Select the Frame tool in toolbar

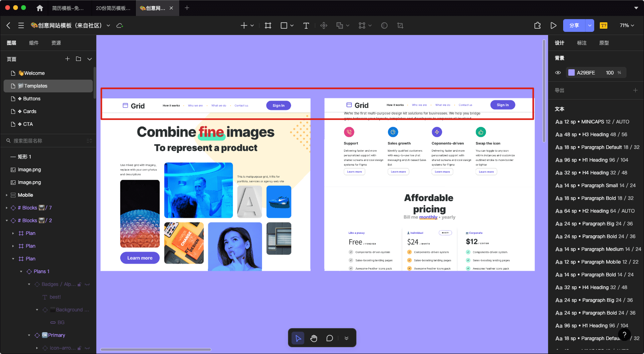click(268, 25)
